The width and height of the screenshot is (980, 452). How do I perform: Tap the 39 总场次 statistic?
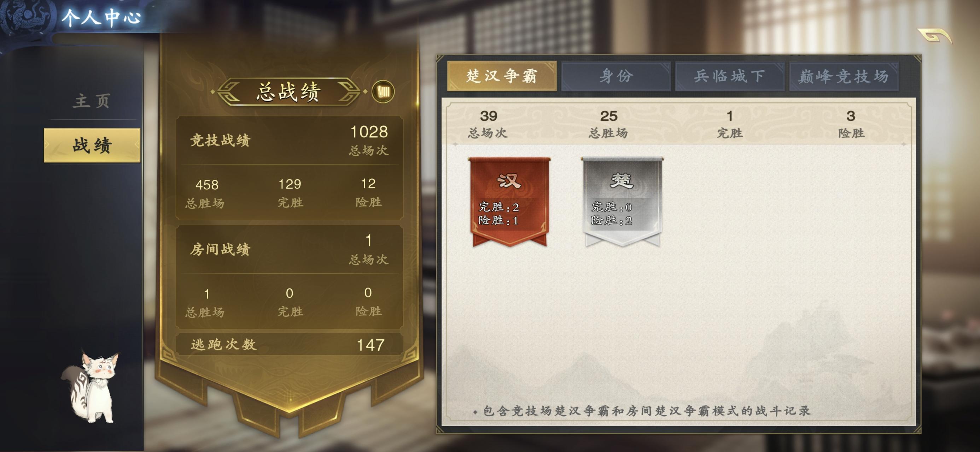point(488,124)
